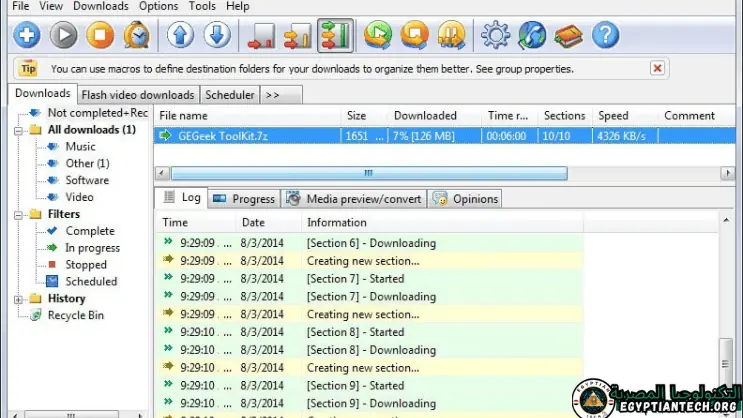Start the selected download with the play icon
Image resolution: width=743 pixels, height=418 pixels.
click(x=63, y=36)
